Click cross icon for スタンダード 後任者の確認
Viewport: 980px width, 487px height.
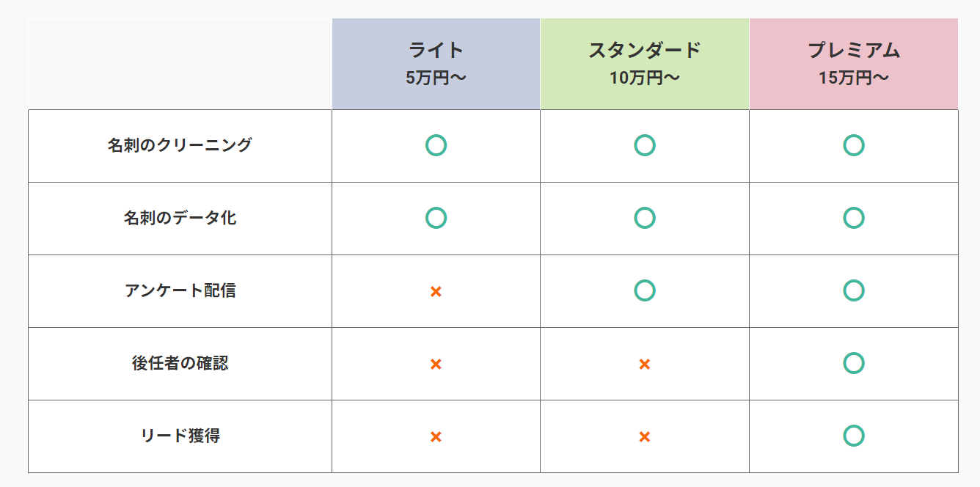[x=644, y=364]
